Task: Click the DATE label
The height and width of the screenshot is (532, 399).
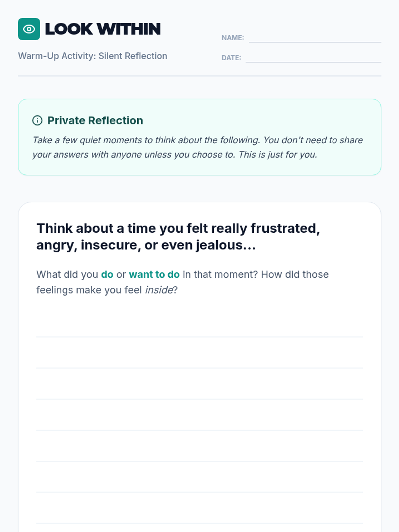Action: (231, 58)
